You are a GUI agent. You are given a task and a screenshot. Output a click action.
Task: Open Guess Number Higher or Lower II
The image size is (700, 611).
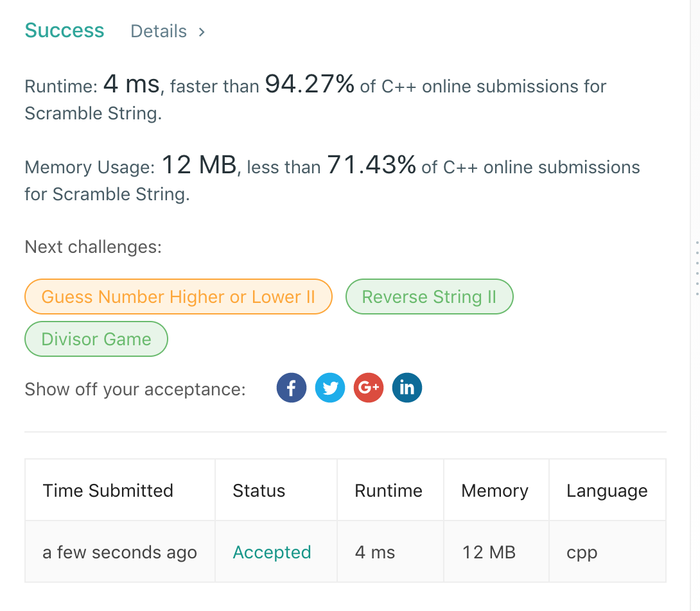point(178,297)
